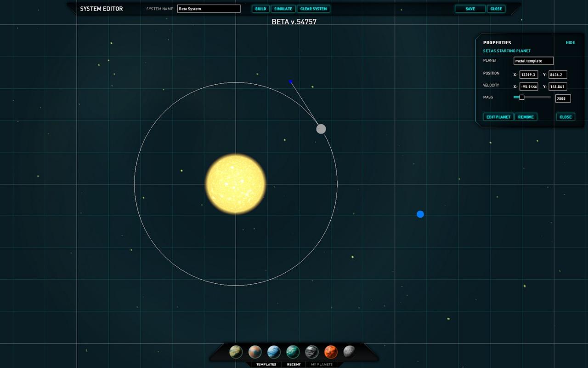588x368 pixels.
Task: Click the BETA v.54757 version text
Action: click(x=294, y=22)
